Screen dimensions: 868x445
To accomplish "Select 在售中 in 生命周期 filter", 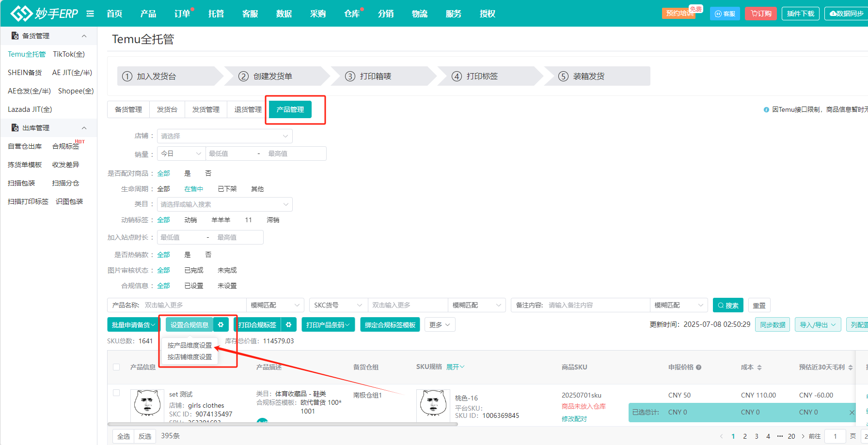I will [x=194, y=189].
